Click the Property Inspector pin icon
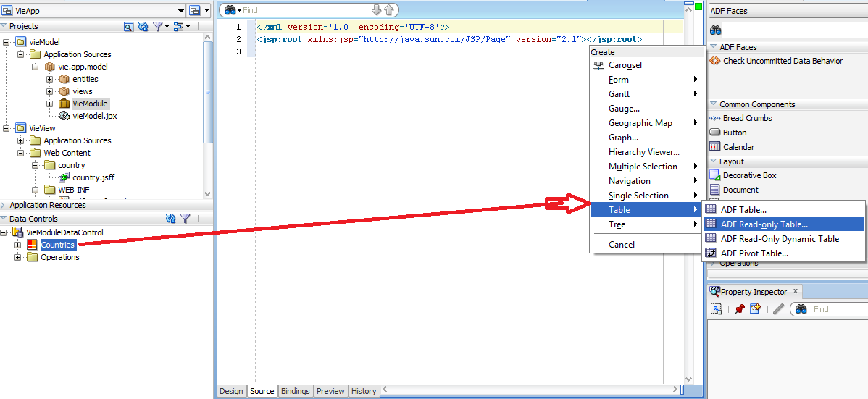Viewport: 868px width, 399px height. 739,309
